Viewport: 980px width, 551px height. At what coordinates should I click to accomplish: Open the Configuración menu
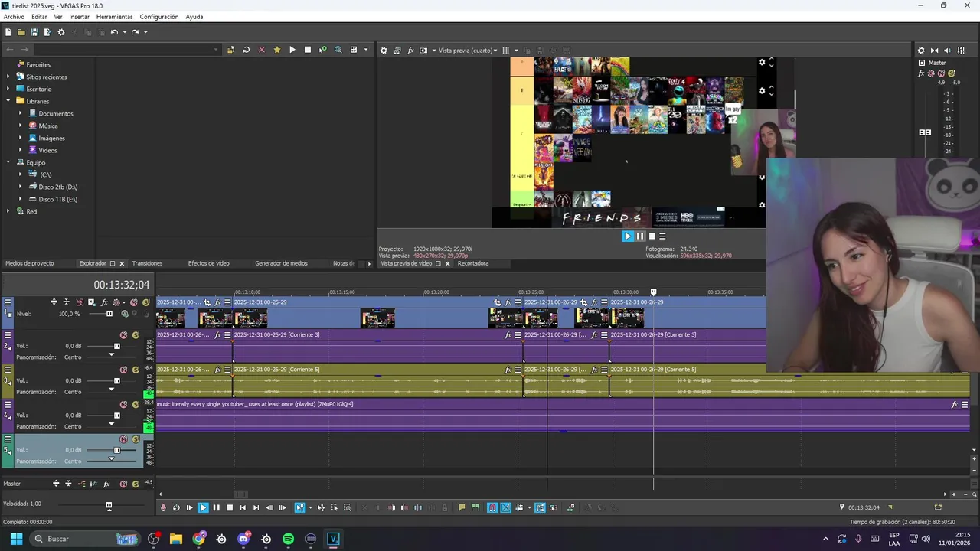[158, 17]
